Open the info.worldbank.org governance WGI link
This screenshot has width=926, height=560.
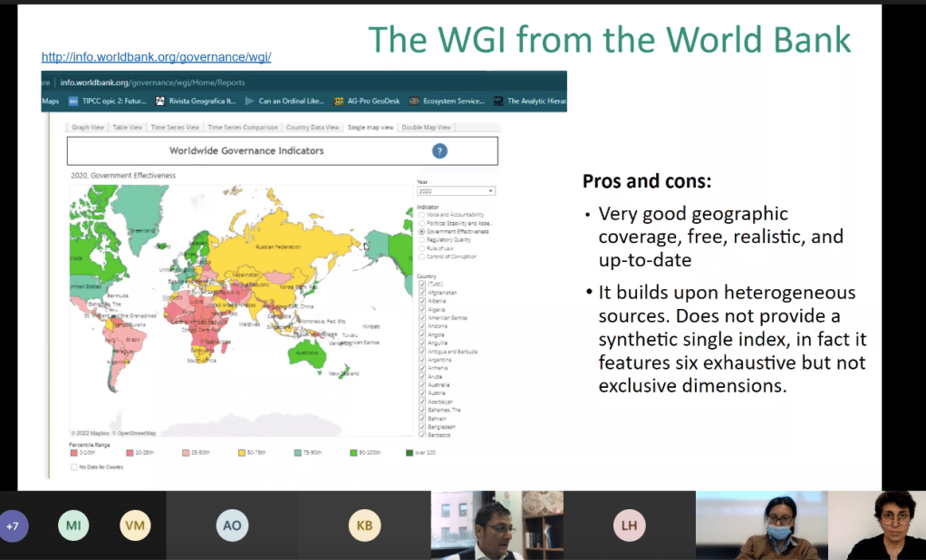(156, 57)
